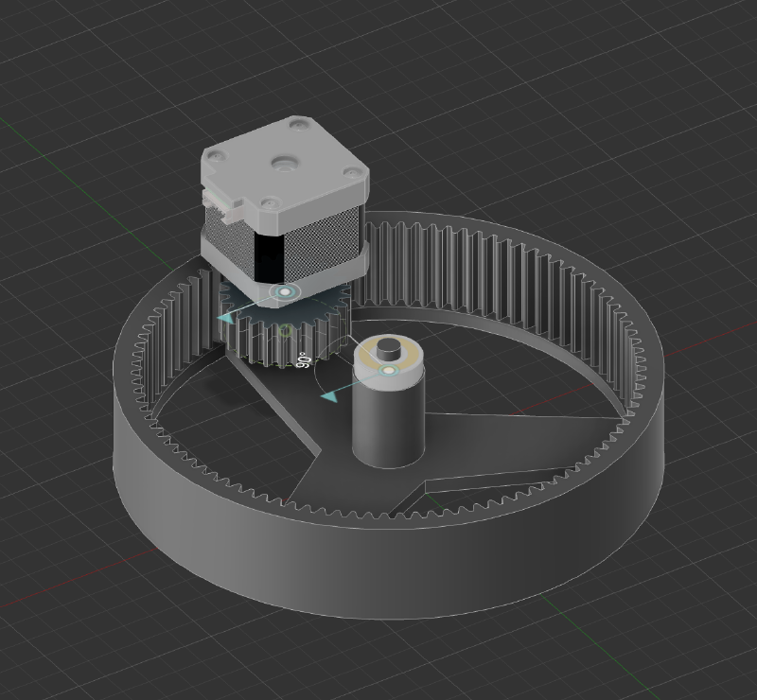The image size is (757, 700).
Task: Select the lower cyan manipulator arrow
Action: [x=327, y=397]
